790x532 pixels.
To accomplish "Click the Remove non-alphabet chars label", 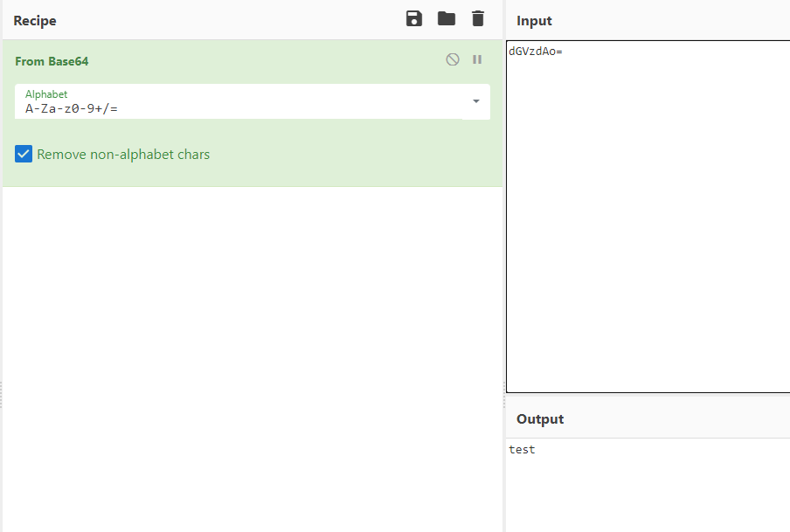I will (123, 154).
